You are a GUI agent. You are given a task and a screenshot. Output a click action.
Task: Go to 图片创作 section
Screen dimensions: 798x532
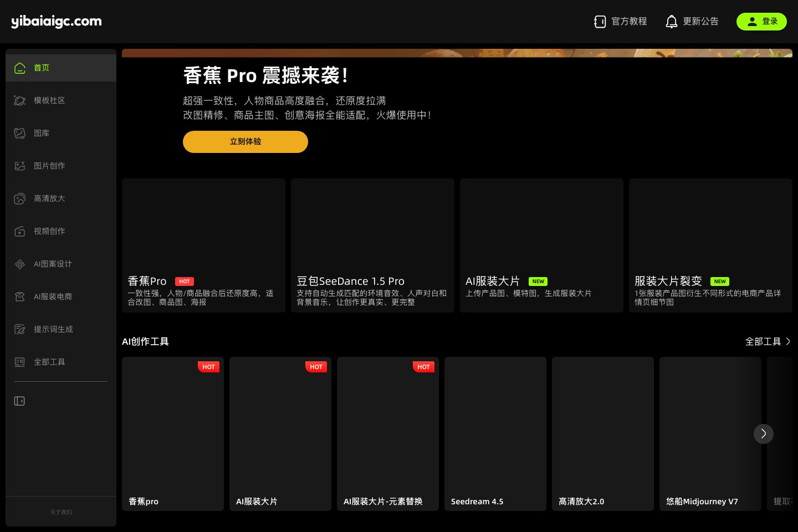(61, 166)
